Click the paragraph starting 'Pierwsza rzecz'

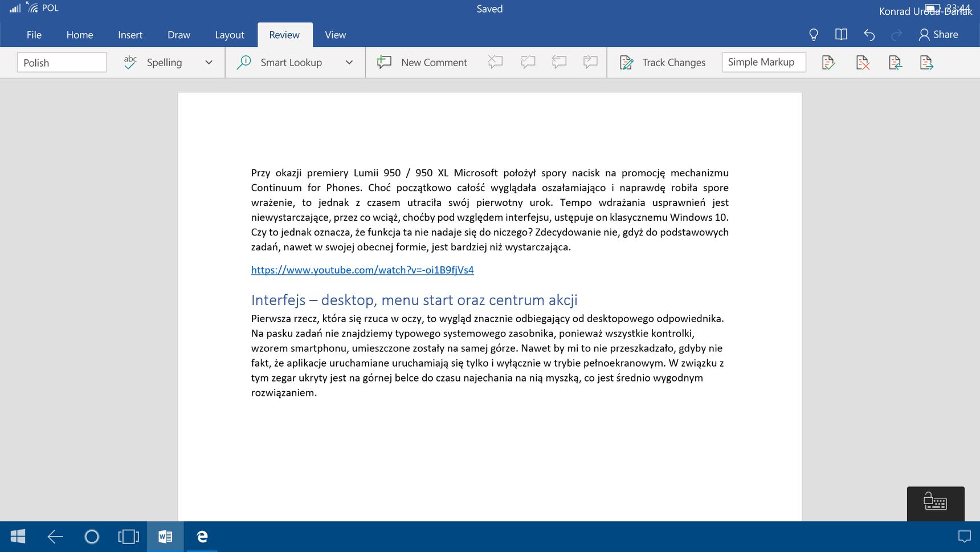tap(488, 355)
